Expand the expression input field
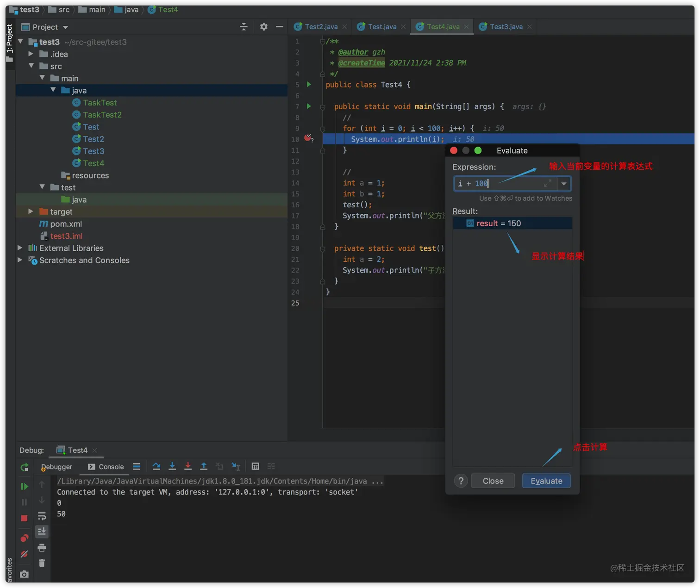 tap(548, 184)
